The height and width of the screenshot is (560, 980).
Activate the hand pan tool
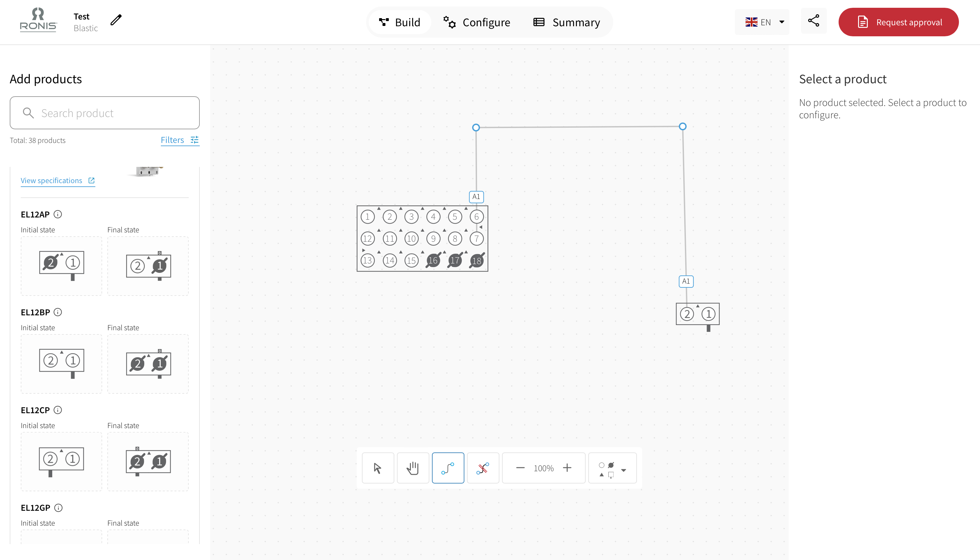click(x=412, y=468)
